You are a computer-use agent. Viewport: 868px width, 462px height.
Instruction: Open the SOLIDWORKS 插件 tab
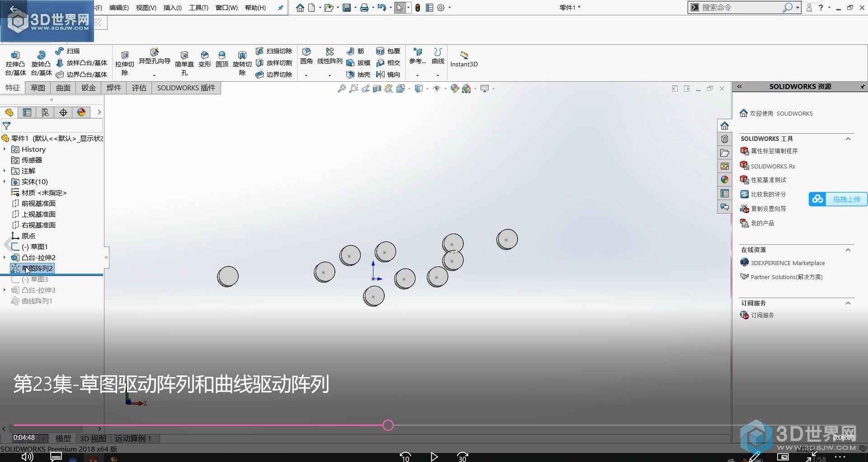186,88
